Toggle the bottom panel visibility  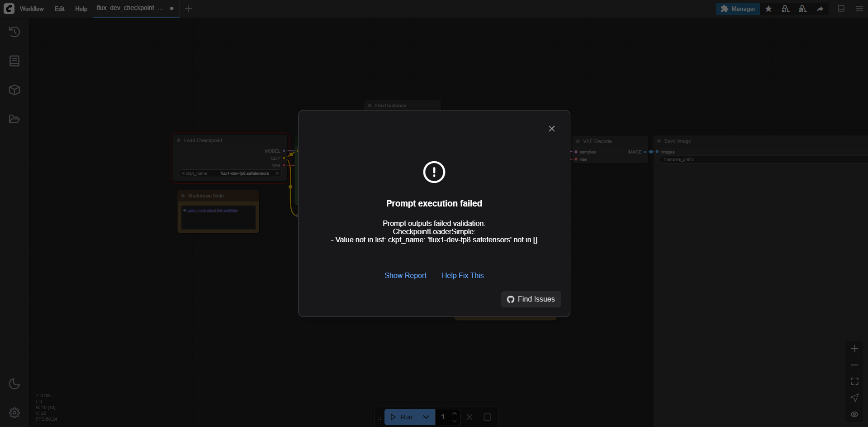[841, 9]
